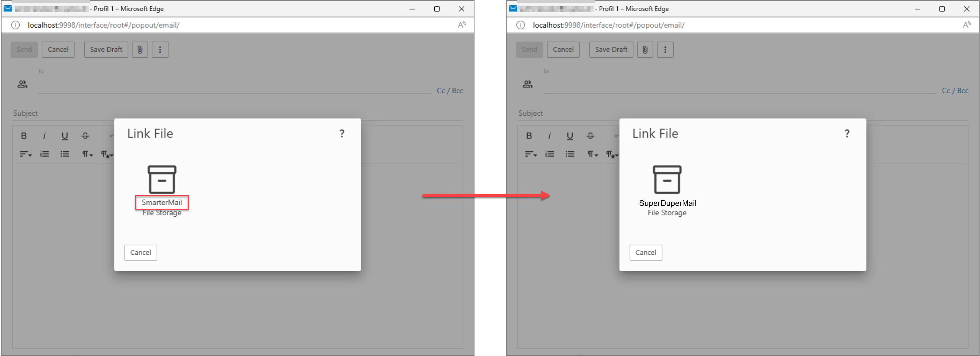The image size is (980, 356).
Task: Click contacts people icon in right window
Action: click(x=528, y=84)
